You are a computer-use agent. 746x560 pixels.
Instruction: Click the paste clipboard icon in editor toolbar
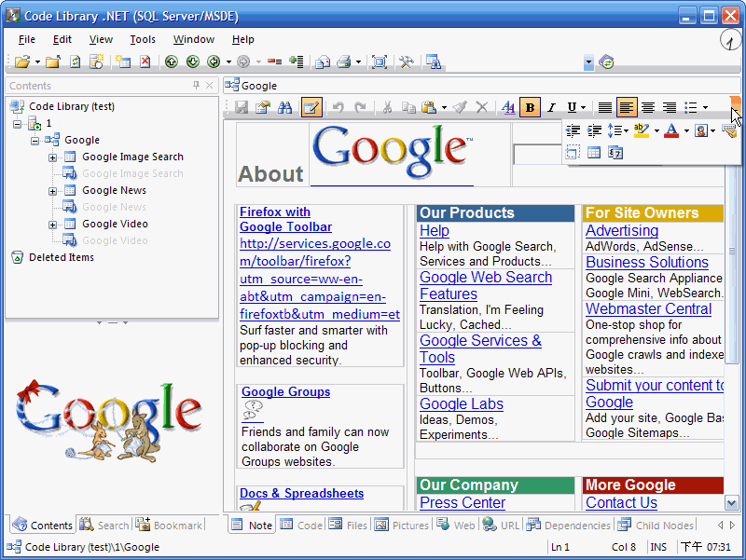click(429, 107)
